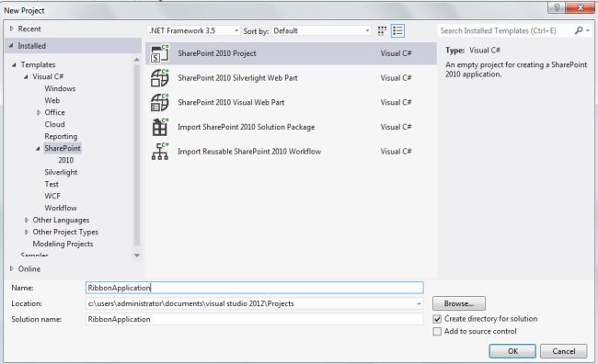Open the .NET Framework 3.5 version dropdown
This screenshot has height=364, width=598.
[x=193, y=31]
